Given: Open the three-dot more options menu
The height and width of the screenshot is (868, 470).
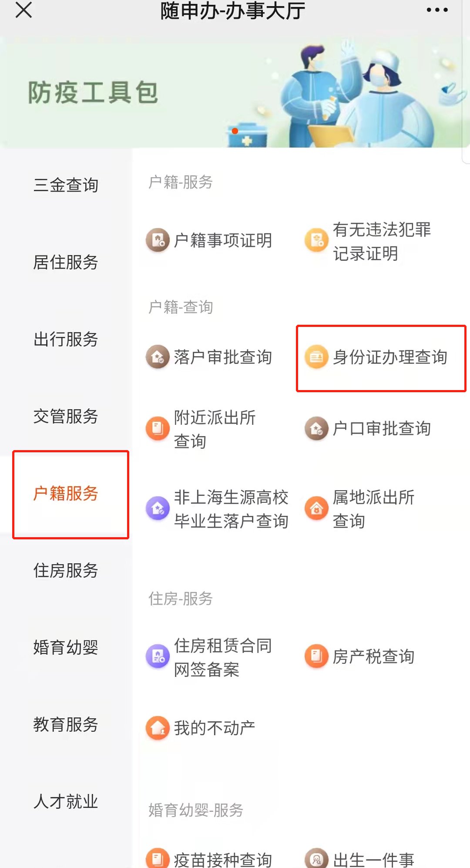Looking at the screenshot, I should point(437,10).
